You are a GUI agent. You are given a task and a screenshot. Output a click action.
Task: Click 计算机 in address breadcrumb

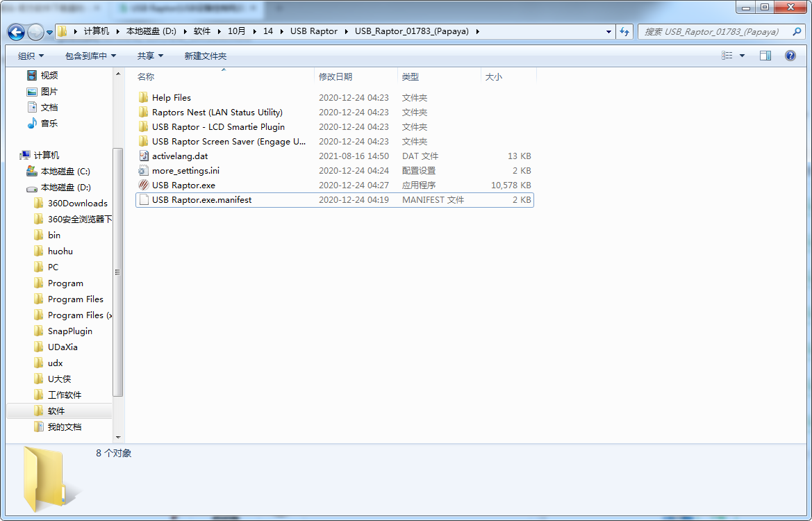point(97,31)
